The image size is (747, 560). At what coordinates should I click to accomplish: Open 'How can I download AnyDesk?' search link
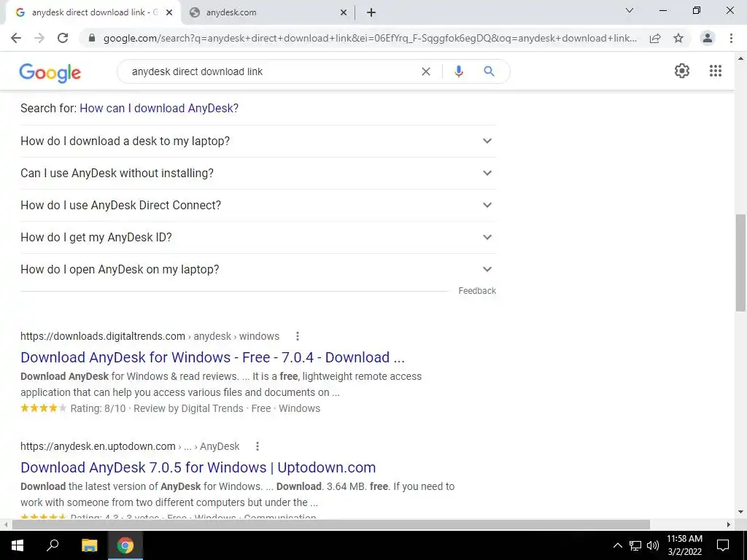(x=159, y=108)
